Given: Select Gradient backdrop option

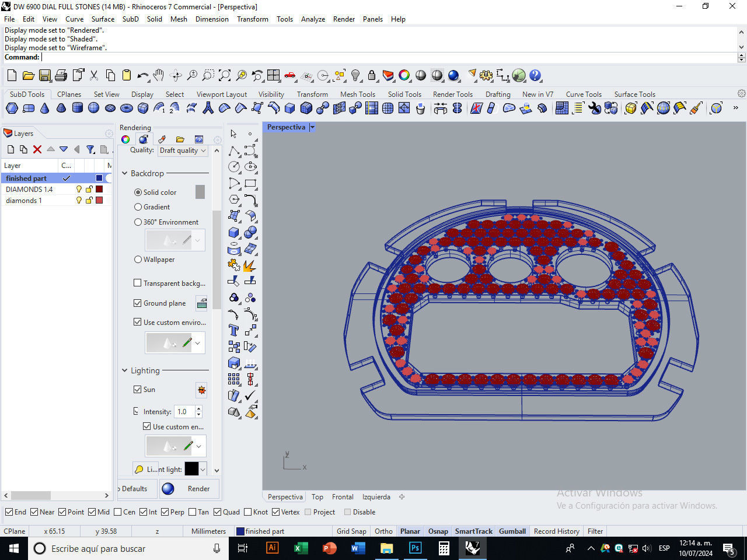Looking at the screenshot, I should (x=138, y=206).
